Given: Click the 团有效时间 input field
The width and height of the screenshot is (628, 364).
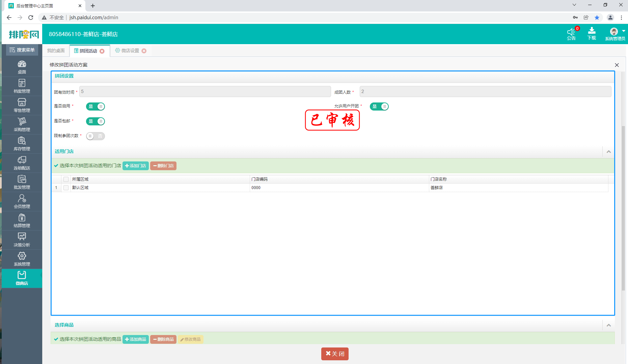Looking at the screenshot, I should 205,92.
